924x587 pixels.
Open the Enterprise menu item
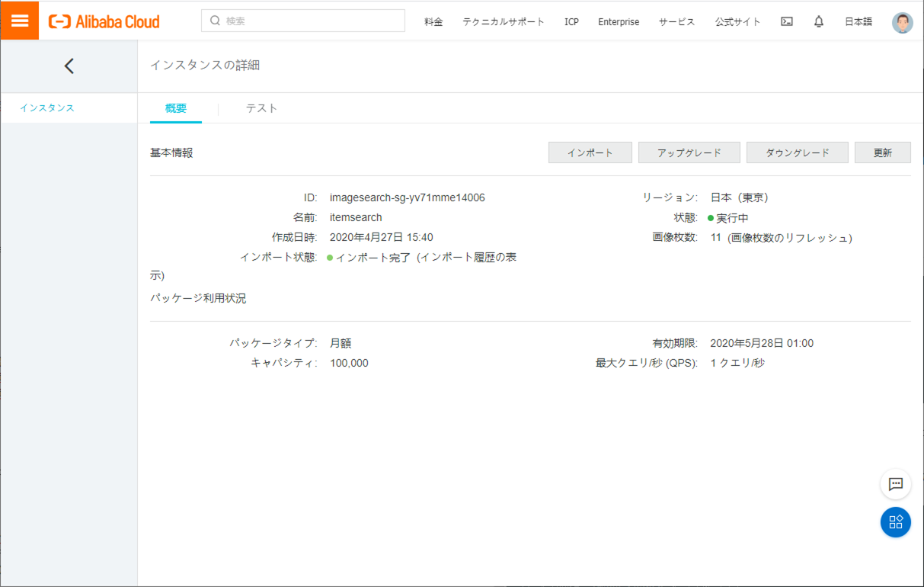point(619,21)
